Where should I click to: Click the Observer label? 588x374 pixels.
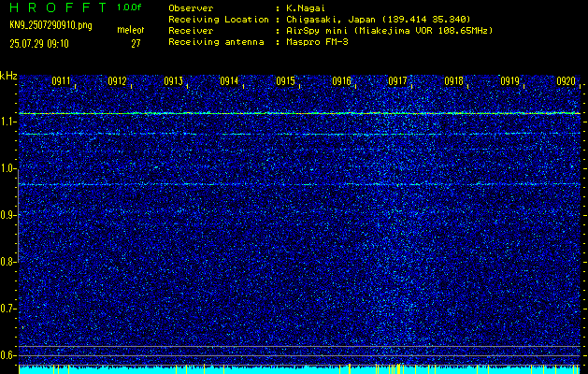click(191, 8)
